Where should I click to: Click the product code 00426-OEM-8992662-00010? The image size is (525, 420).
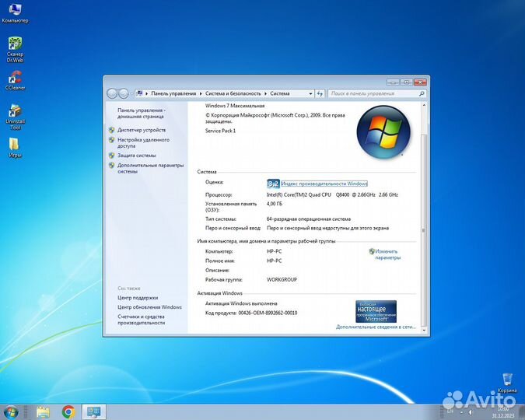click(x=268, y=313)
